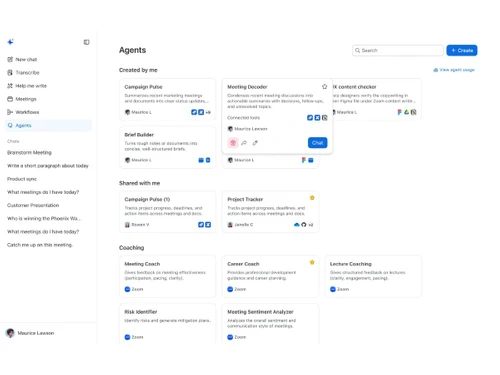
Task: Click the search magnifier icon
Action: pos(358,50)
